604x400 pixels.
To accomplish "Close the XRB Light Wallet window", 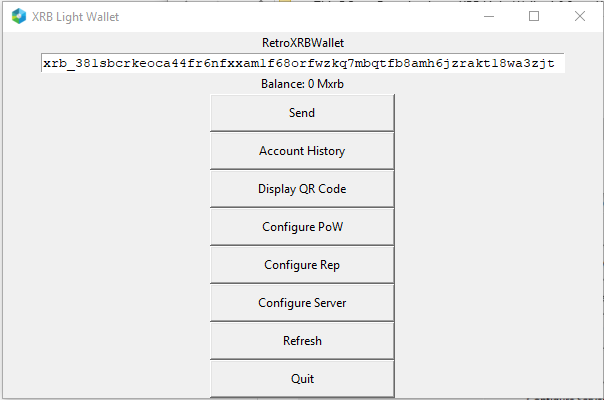I will point(580,16).
